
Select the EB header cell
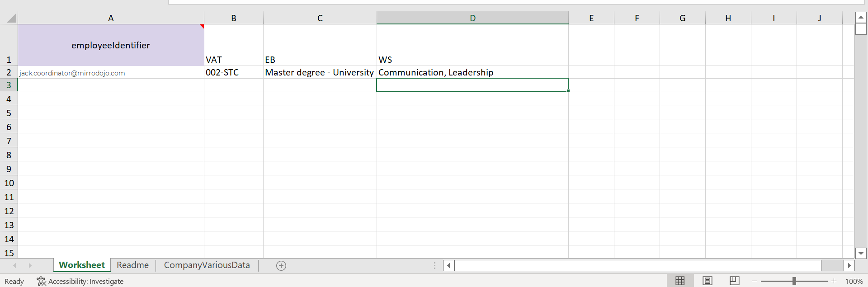point(320,45)
